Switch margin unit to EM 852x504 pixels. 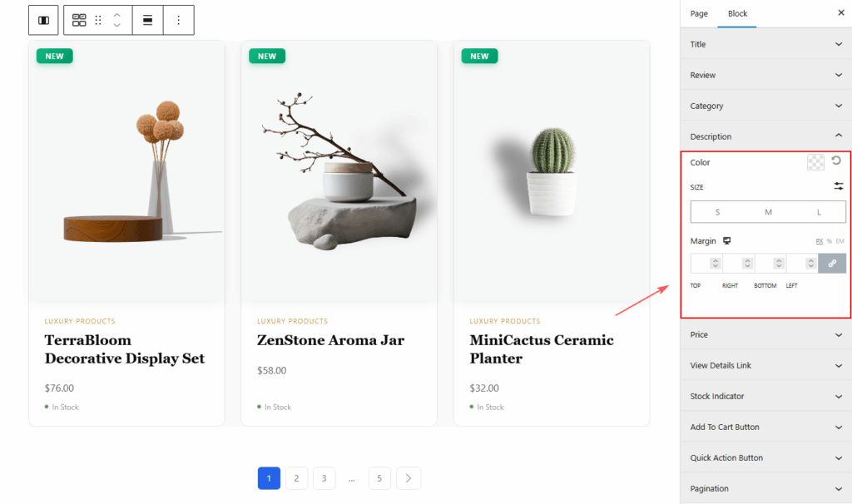point(840,241)
